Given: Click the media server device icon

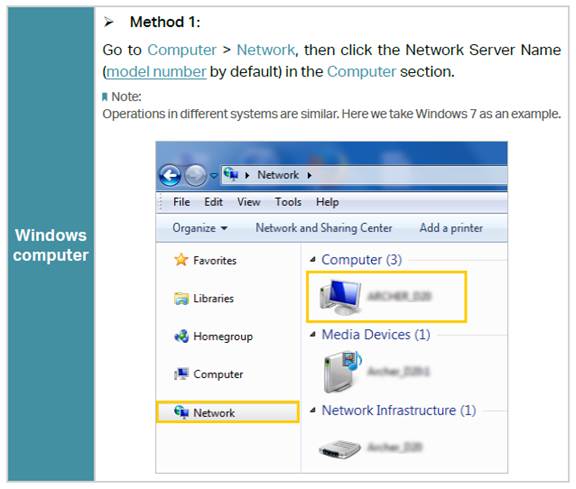Looking at the screenshot, I should pos(342,372).
